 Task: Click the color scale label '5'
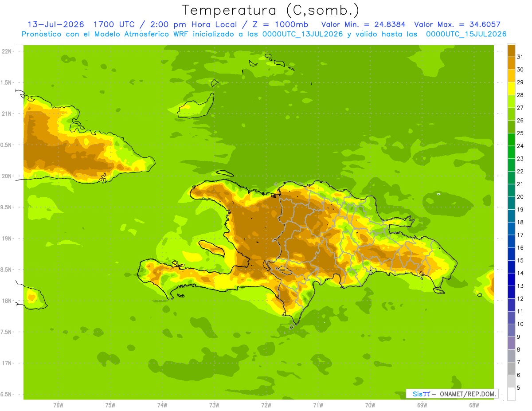(x=518, y=388)
